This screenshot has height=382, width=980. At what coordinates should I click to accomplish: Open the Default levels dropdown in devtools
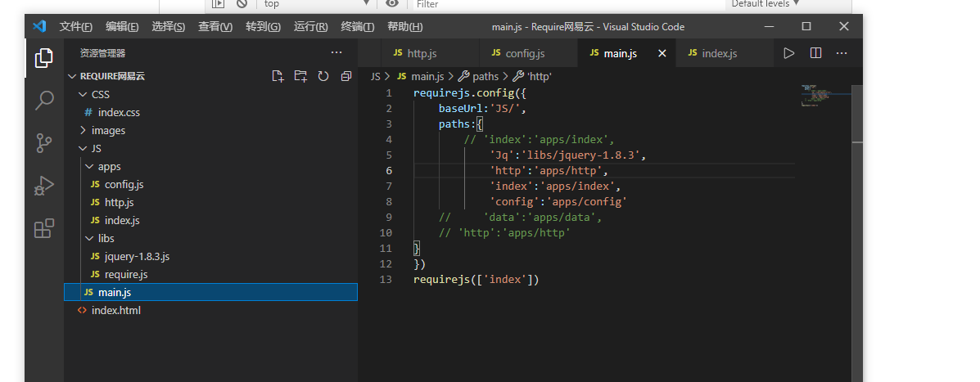tap(765, 4)
